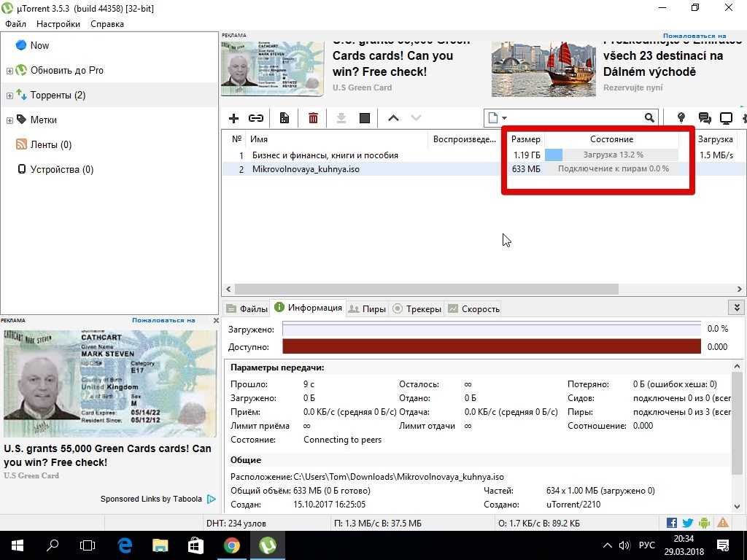
Task: Click the µTorrent taskbar icon
Action: (268, 545)
